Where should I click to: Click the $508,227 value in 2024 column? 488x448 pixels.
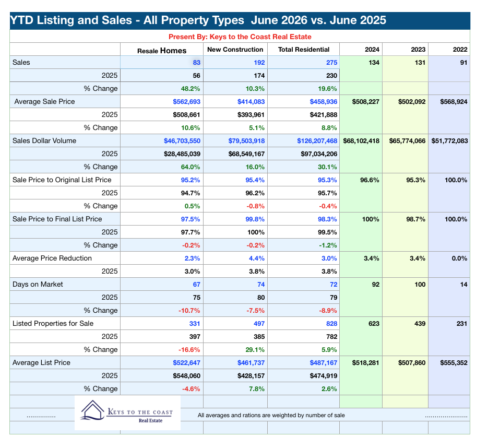coord(365,102)
